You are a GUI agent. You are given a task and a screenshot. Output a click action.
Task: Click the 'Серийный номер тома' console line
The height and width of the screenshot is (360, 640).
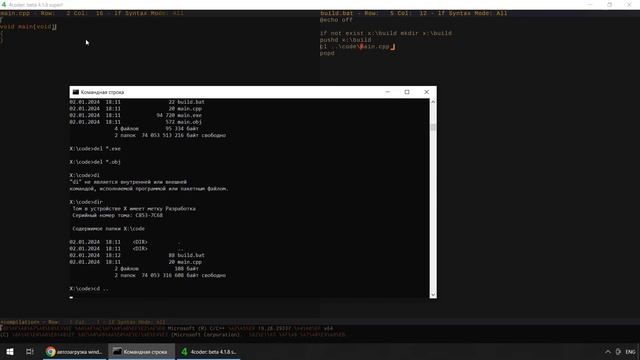click(x=118, y=215)
